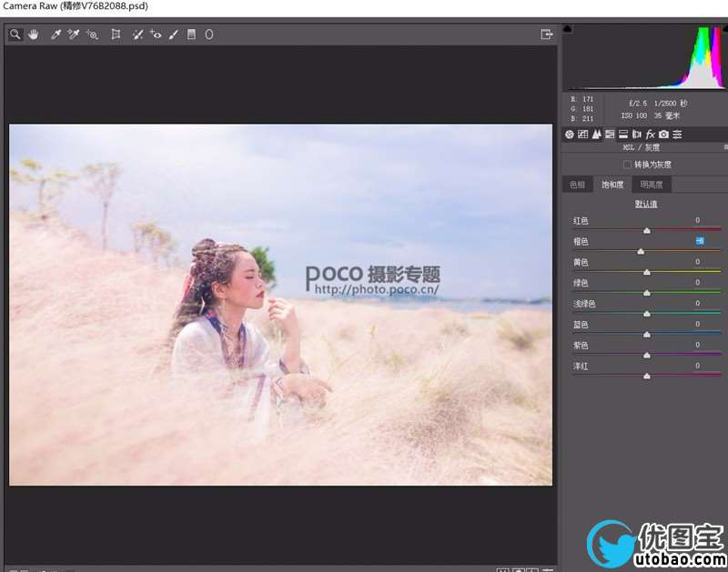Viewport: 728px width, 572px height.
Task: Select the Zoom tool
Action: 15,35
